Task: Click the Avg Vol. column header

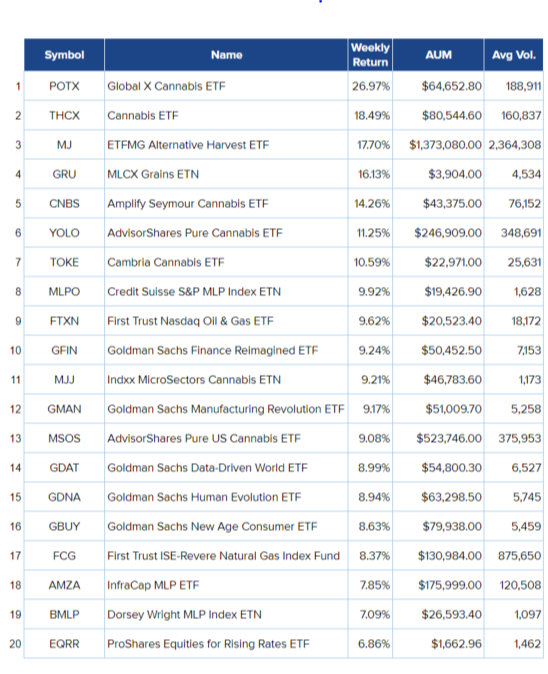Action: [x=514, y=55]
